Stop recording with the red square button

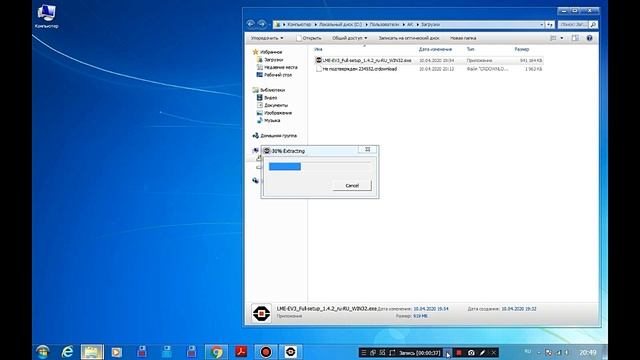[x=459, y=352]
